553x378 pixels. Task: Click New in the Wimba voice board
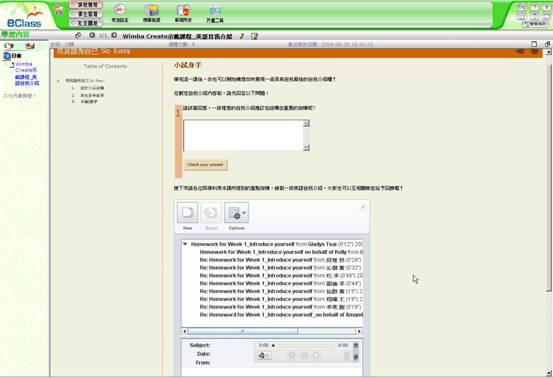(187, 213)
